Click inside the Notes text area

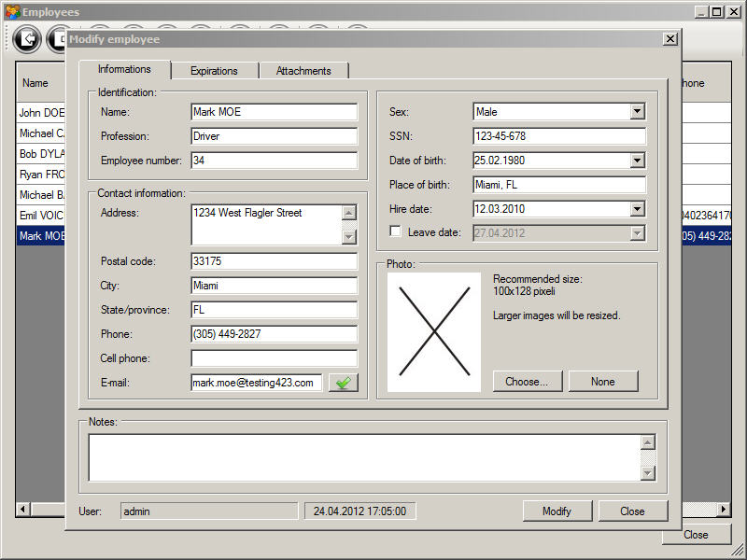point(364,457)
